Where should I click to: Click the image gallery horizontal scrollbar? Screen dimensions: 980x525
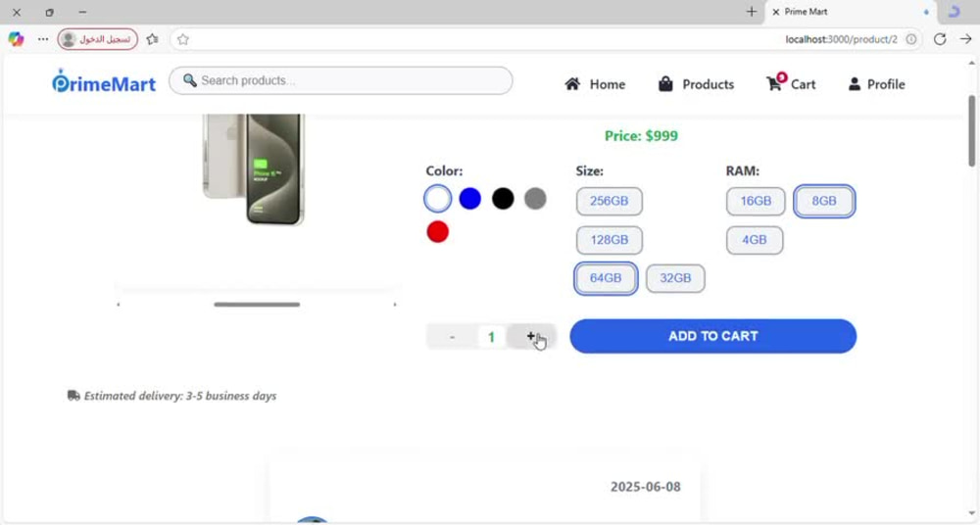click(257, 305)
